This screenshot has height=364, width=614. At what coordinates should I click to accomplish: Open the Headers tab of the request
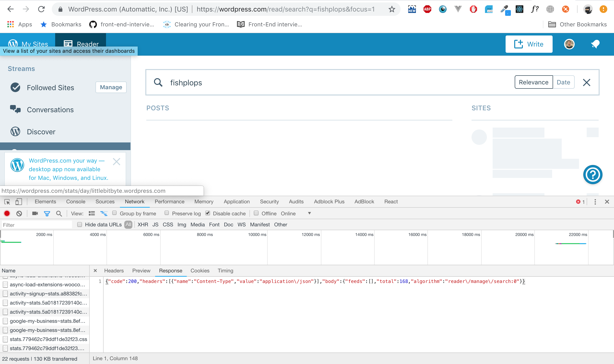coord(114,270)
